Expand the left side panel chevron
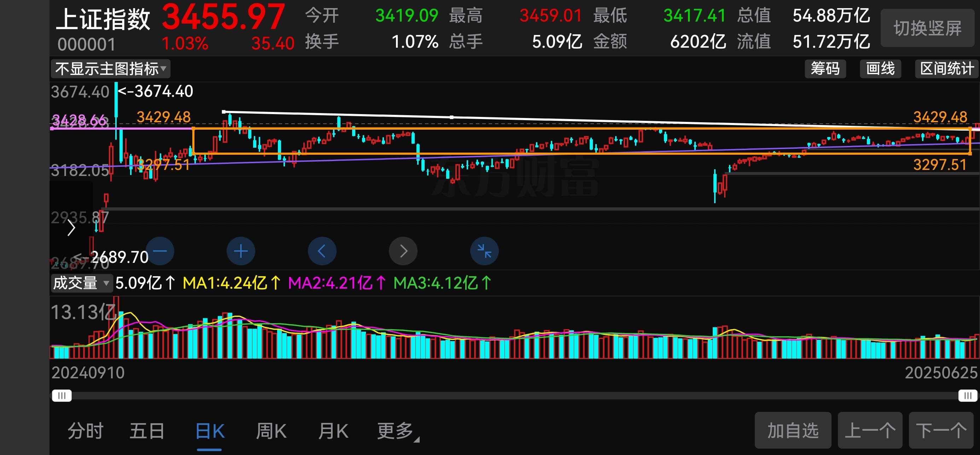This screenshot has height=455, width=980. (71, 228)
